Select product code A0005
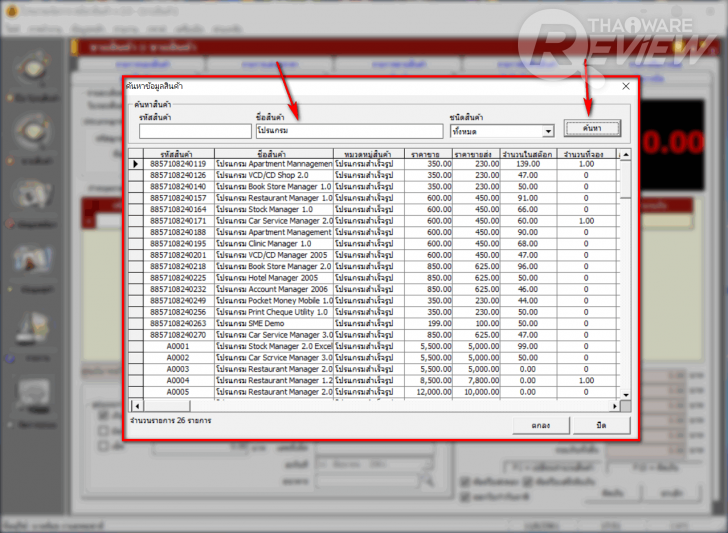 pos(178,392)
